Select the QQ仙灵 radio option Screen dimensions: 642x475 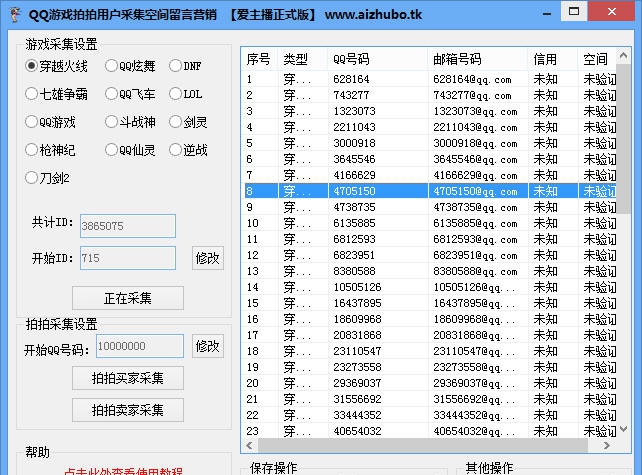(x=130, y=150)
